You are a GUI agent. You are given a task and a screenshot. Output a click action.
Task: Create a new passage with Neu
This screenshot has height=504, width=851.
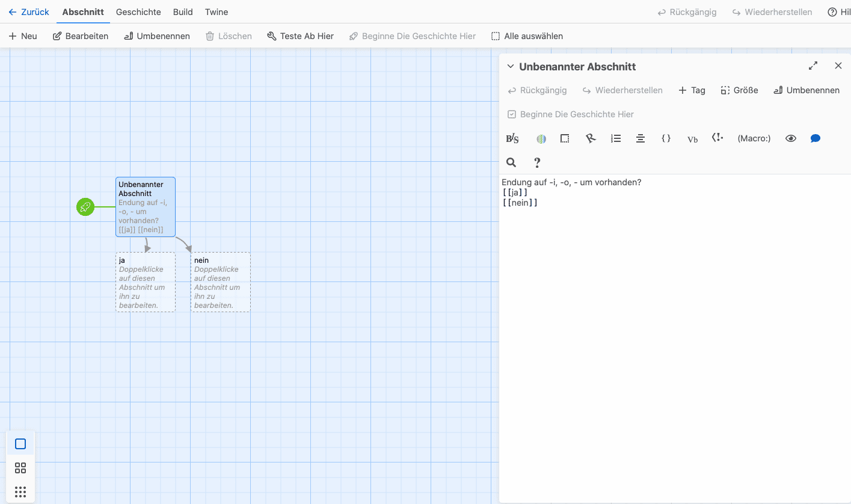(23, 36)
